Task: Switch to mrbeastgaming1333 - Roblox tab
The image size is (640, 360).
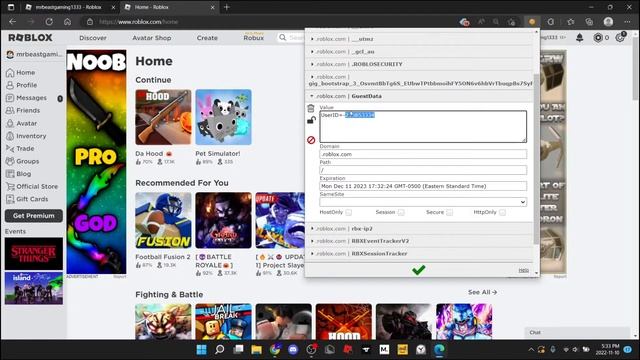Action: [70, 7]
